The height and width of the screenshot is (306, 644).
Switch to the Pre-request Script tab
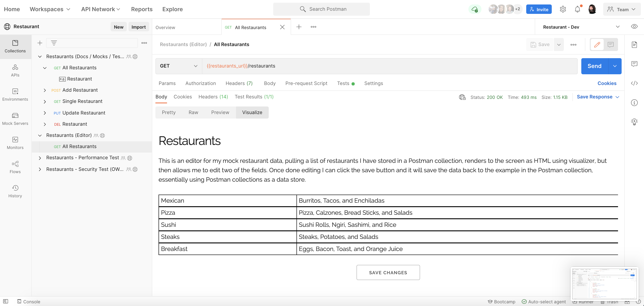[x=306, y=83]
